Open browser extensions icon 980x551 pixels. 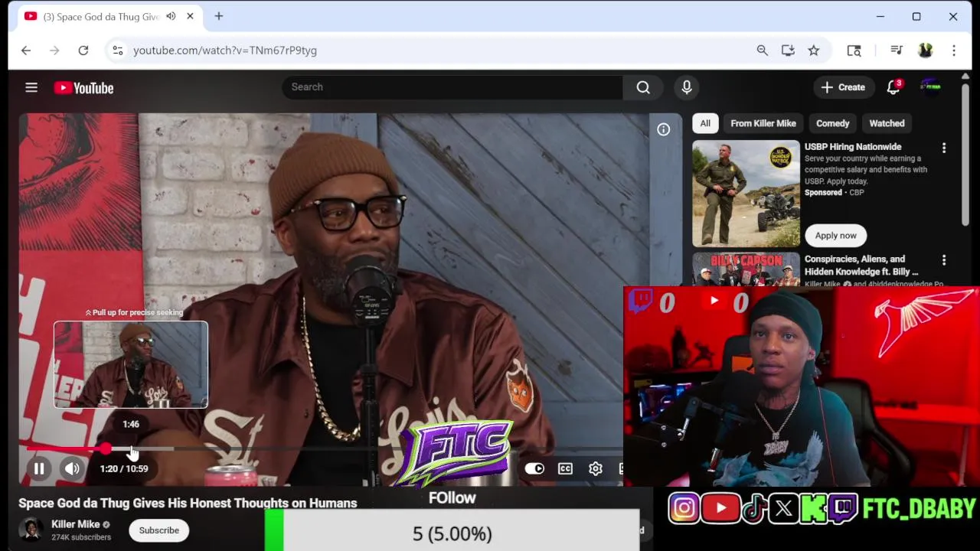pos(854,51)
